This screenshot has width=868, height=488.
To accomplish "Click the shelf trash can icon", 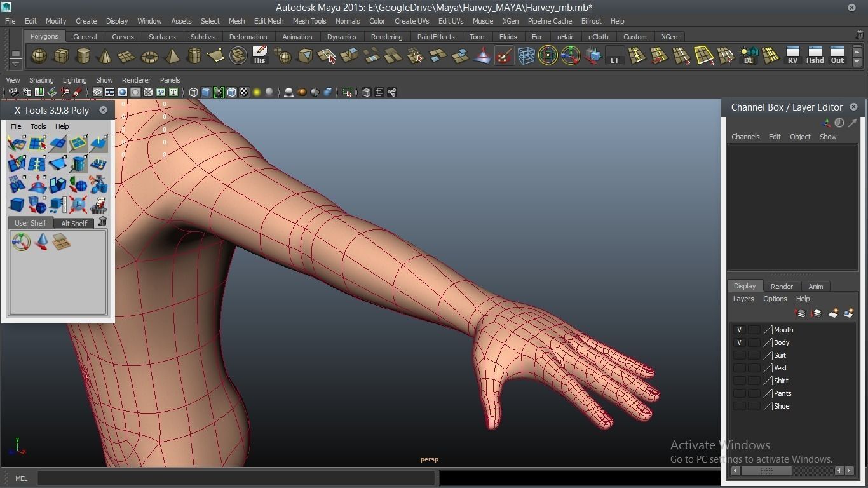I will click(x=860, y=35).
